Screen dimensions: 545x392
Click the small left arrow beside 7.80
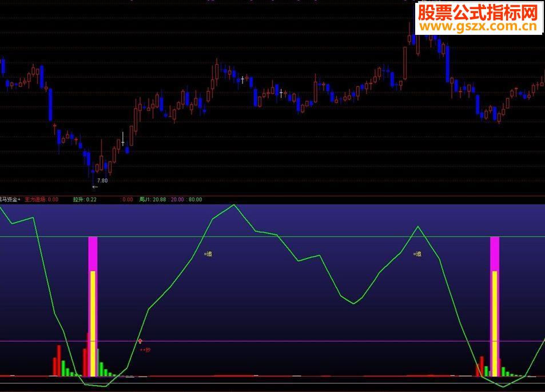pyautogui.click(x=95, y=187)
